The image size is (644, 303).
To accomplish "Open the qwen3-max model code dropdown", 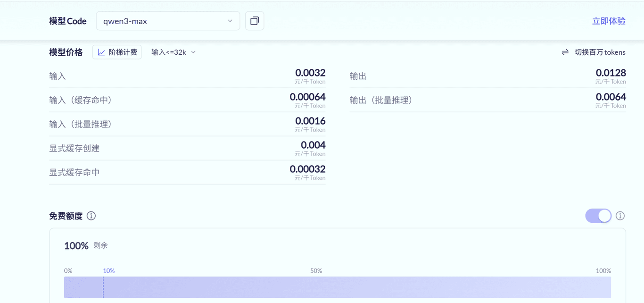I will point(167,21).
